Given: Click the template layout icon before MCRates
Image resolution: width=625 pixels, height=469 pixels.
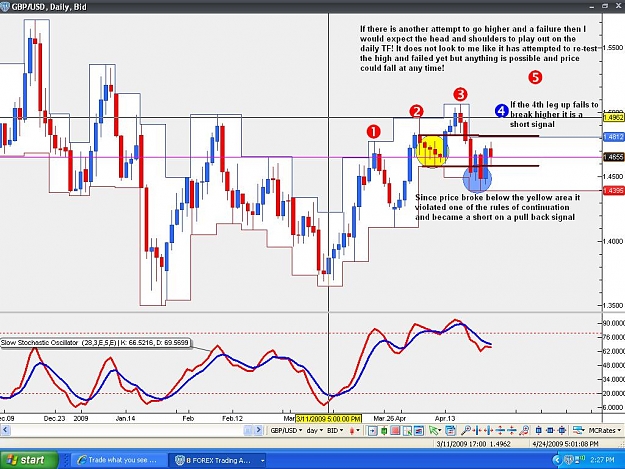Looking at the screenshot, I should pyautogui.click(x=579, y=430).
